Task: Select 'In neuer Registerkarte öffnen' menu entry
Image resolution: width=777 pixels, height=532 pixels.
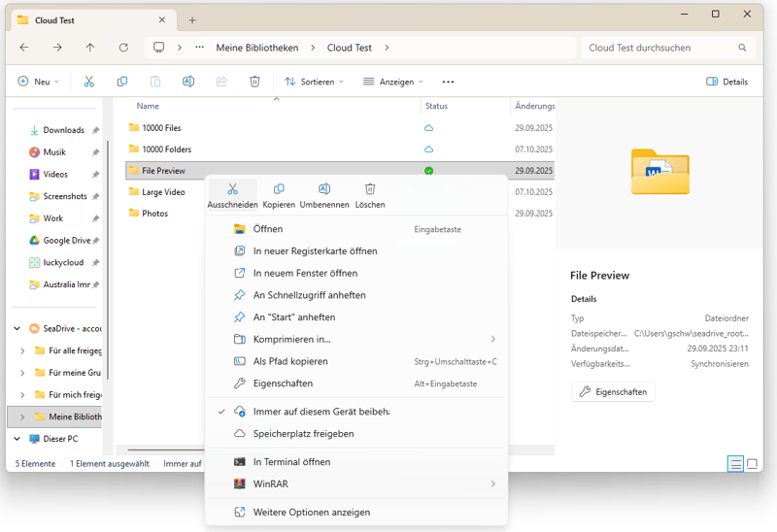Action: click(315, 250)
